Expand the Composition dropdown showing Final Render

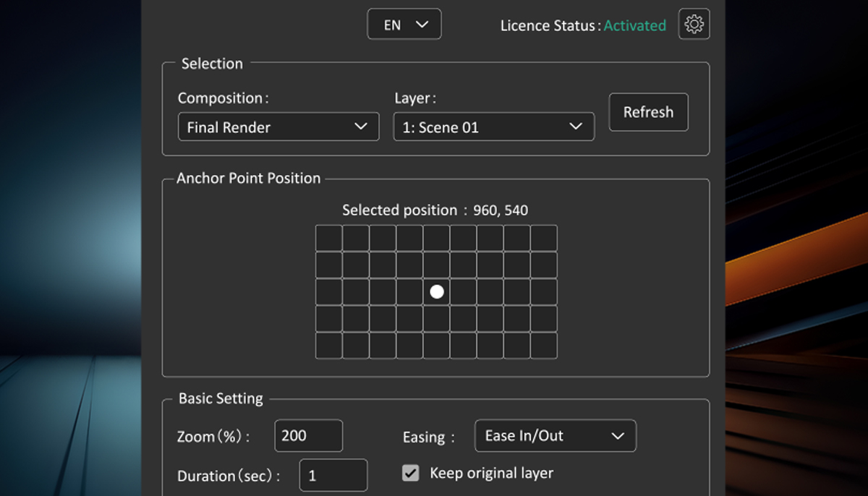point(278,127)
